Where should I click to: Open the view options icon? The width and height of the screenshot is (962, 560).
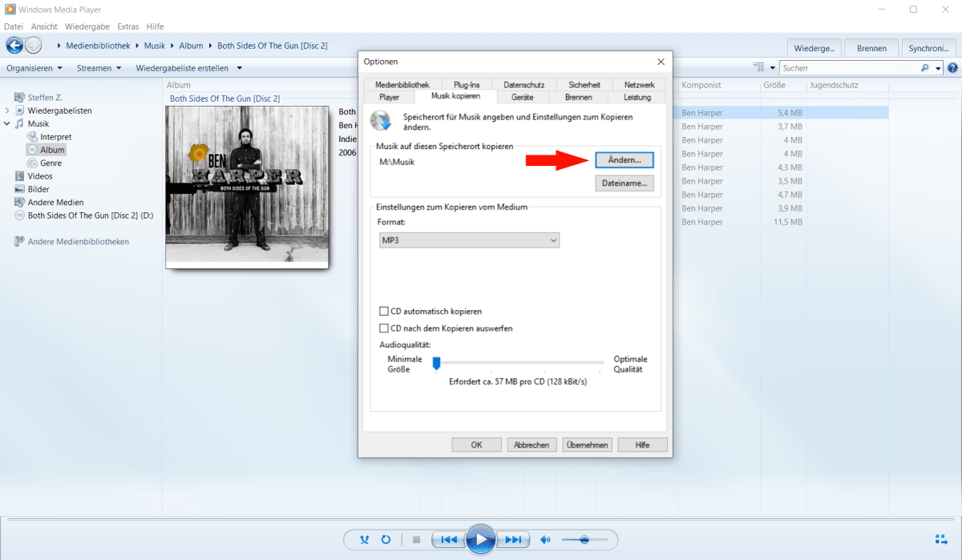[759, 68]
